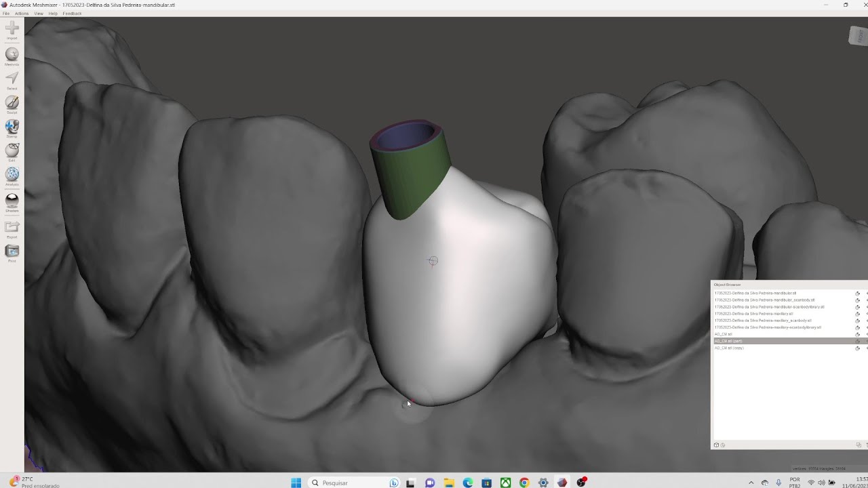Click pivot icon for AD_CM.stl (copy) row
Image resolution: width=868 pixels, height=488 pixels.
[858, 348]
